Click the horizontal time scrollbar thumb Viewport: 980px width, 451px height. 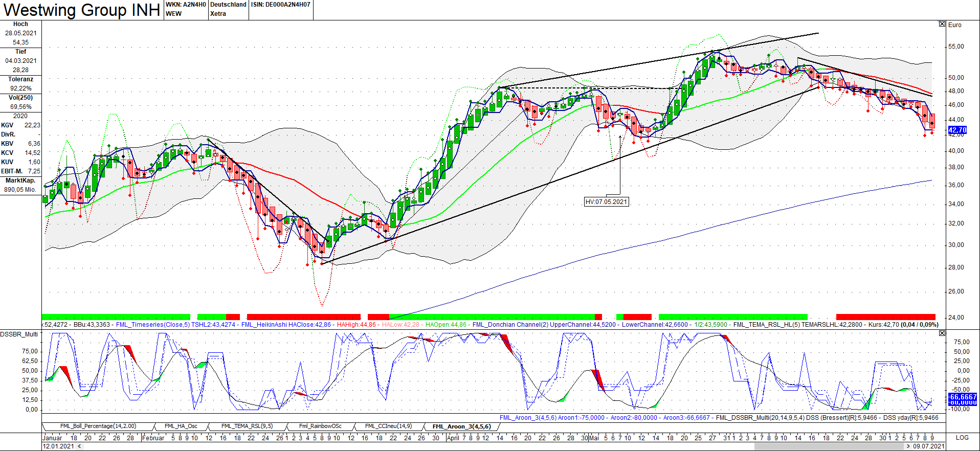828,446
